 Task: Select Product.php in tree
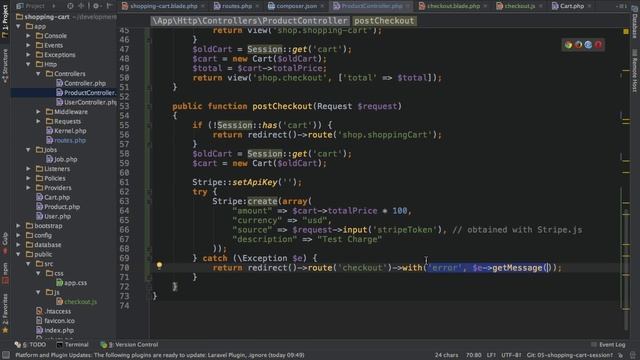(58, 207)
